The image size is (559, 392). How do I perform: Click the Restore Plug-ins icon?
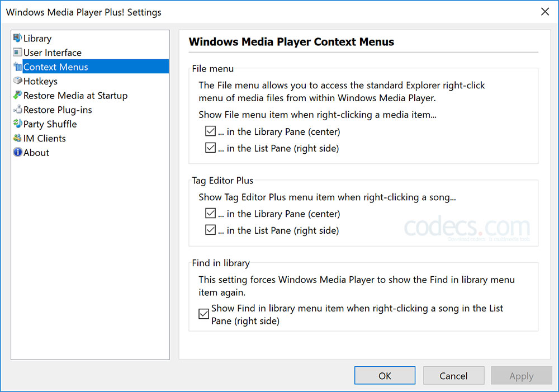point(17,110)
